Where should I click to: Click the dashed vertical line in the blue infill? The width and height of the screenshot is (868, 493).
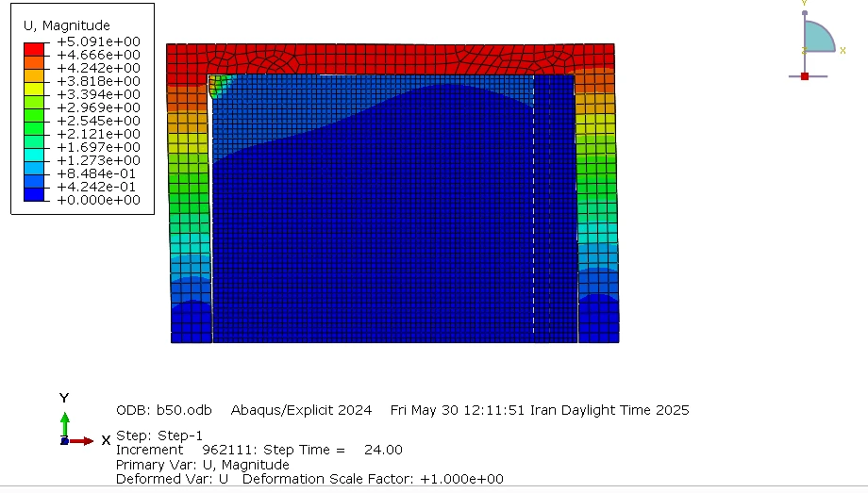click(534, 207)
